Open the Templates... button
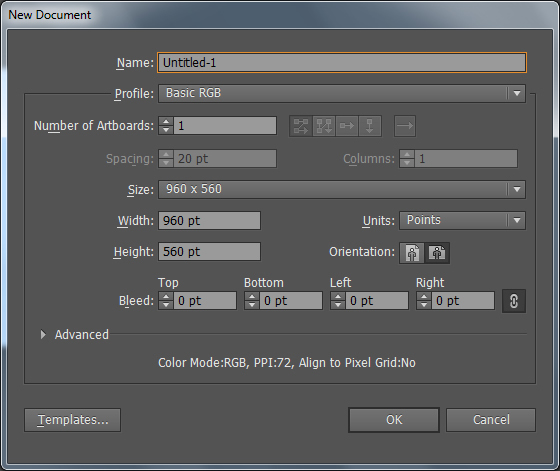Viewport: 560px width, 471px height. click(x=72, y=420)
